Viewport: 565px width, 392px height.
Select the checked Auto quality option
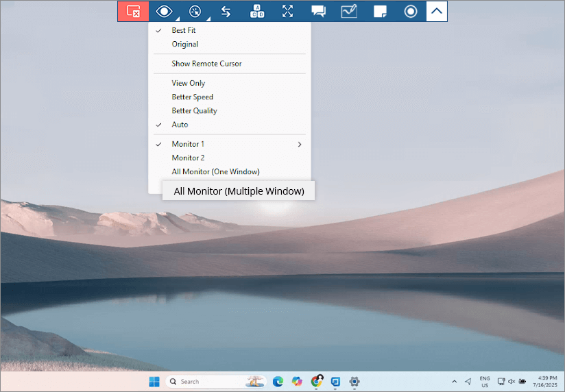(180, 125)
